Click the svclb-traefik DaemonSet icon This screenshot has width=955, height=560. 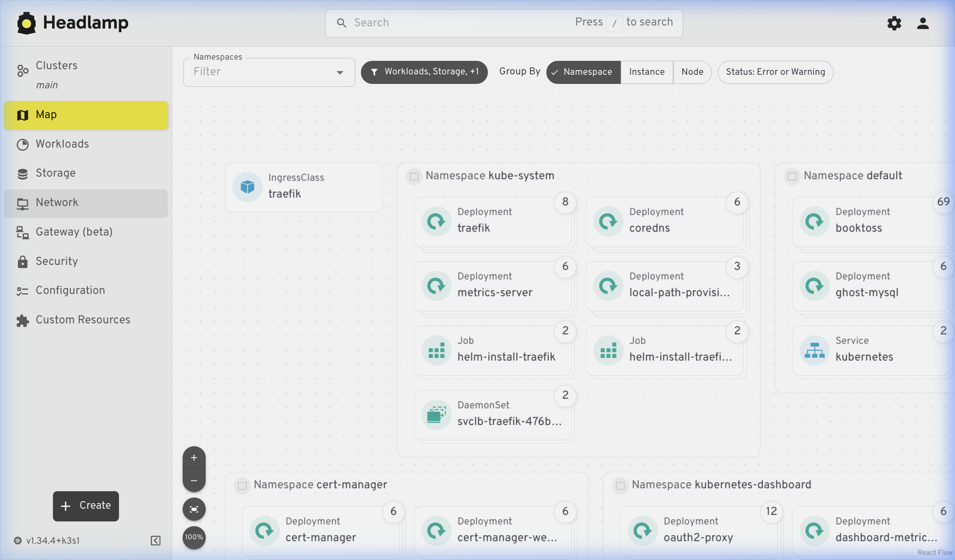tap(437, 414)
